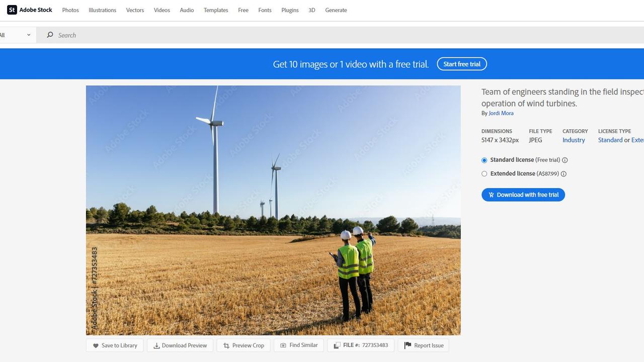Click the Standard license type link
This screenshot has width=644, height=362.
click(610, 140)
